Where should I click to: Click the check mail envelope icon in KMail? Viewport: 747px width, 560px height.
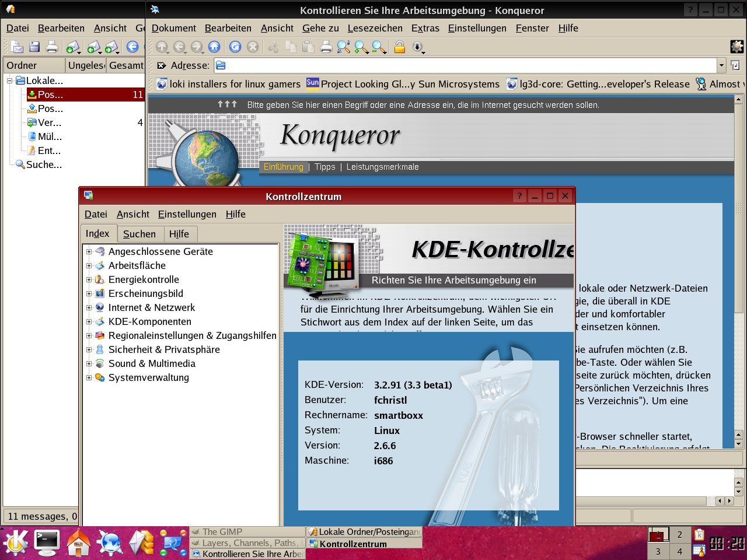73,47
